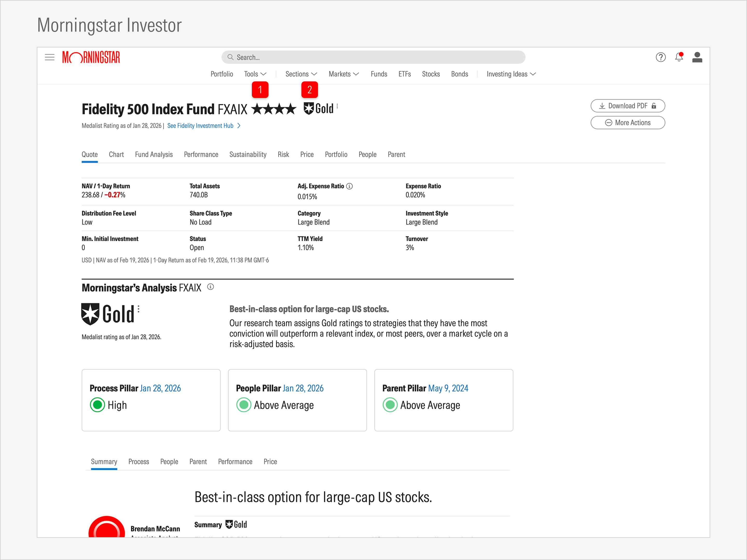This screenshot has height=560, width=747.
Task: Expand the Sections dropdown
Action: click(301, 74)
